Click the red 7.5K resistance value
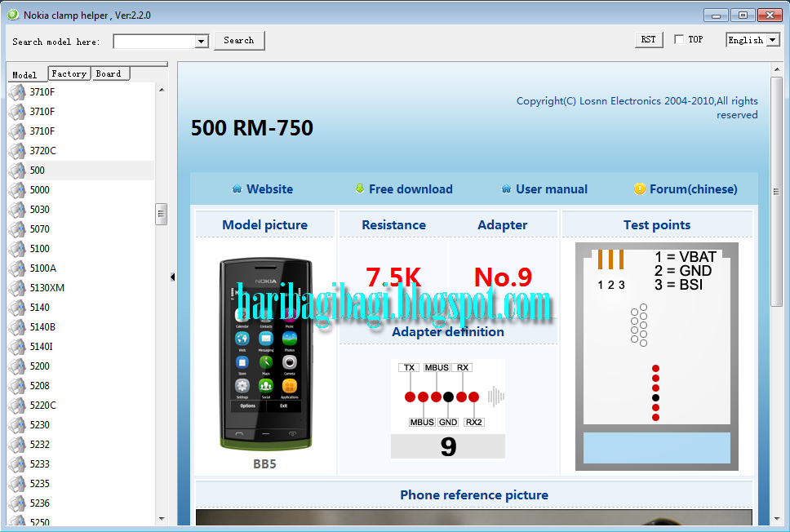790x532 pixels. (x=393, y=277)
